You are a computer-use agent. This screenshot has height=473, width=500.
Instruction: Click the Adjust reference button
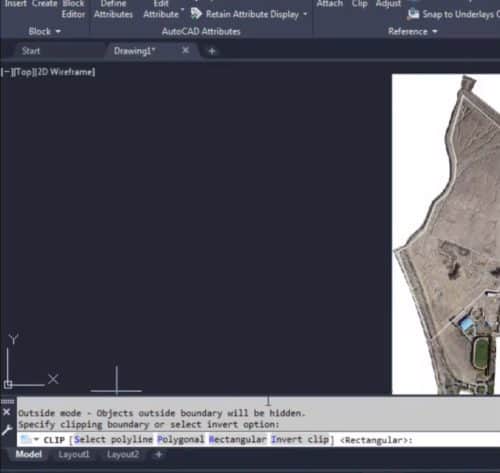pos(388,4)
